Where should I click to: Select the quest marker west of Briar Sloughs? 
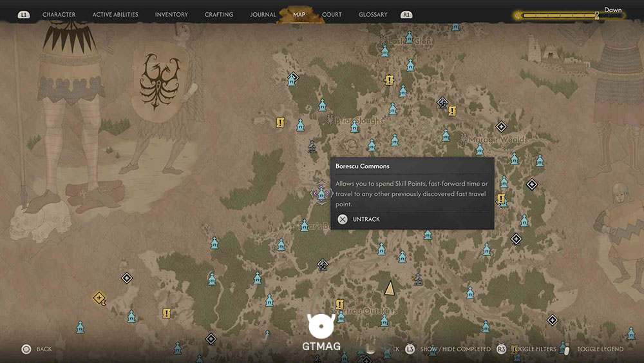280,123
